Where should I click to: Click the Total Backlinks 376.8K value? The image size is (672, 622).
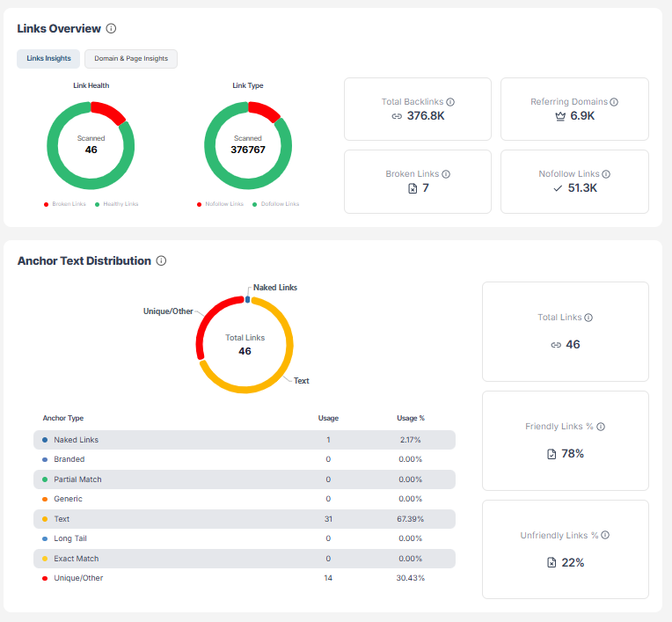coord(426,116)
